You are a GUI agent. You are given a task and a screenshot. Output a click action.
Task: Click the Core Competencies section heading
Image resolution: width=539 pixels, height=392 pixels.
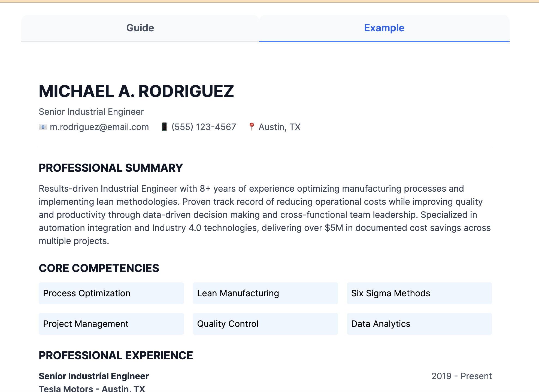[99, 268]
